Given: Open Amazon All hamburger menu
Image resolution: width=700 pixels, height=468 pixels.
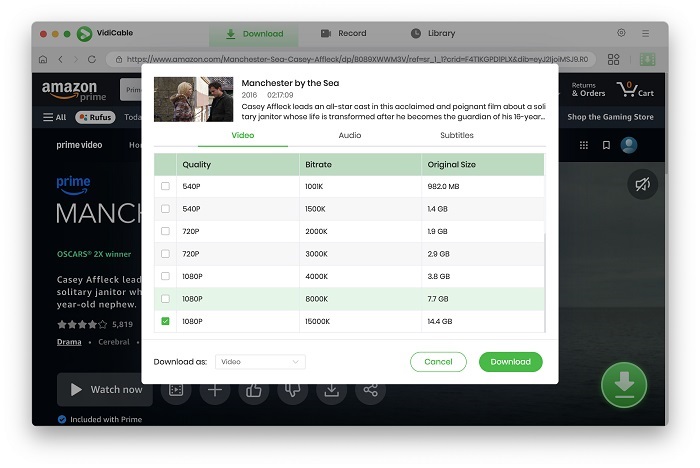Looking at the screenshot, I should tap(54, 117).
